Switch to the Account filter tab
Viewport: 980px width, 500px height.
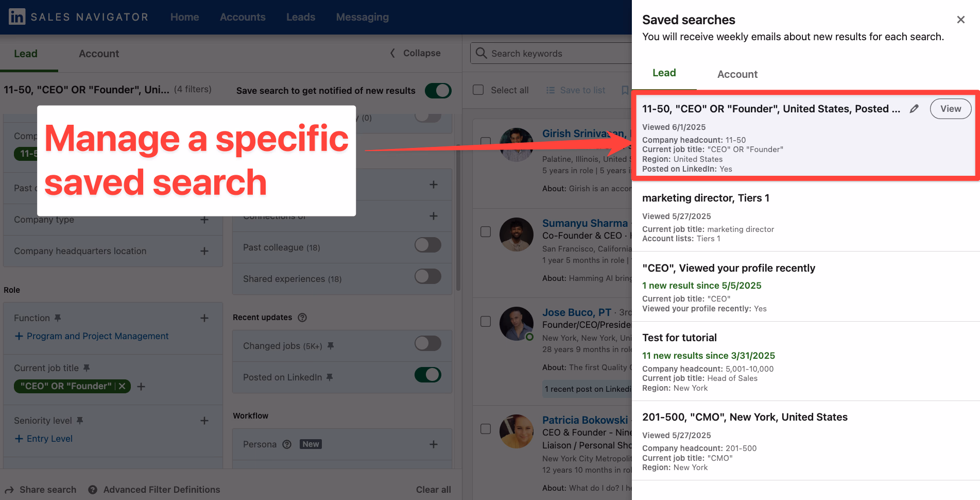tap(99, 54)
